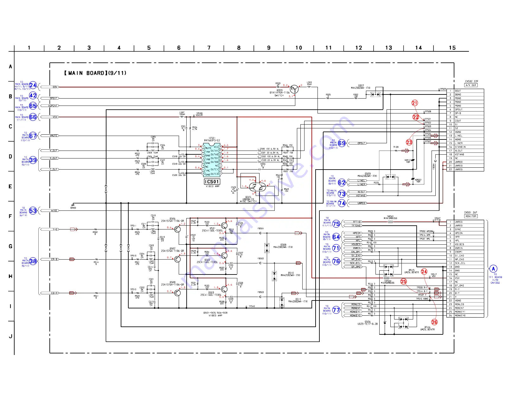
Task: Click the CN501 26P connector name
Action: [x=471, y=212]
